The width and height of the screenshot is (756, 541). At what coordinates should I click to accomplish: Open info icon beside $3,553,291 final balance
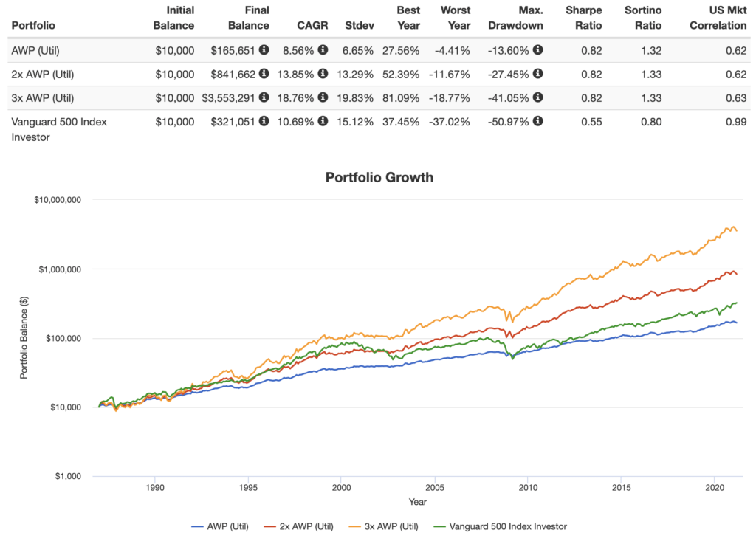[264, 97]
